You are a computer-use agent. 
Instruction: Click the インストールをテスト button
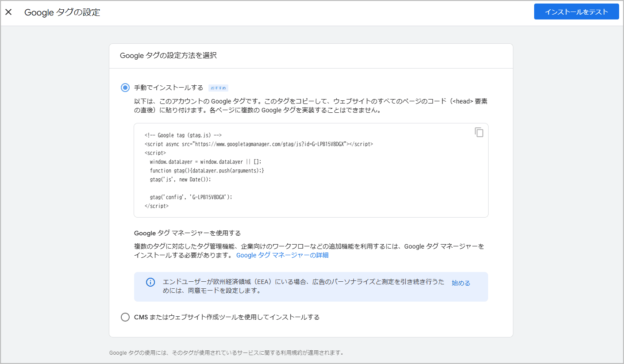[576, 12]
